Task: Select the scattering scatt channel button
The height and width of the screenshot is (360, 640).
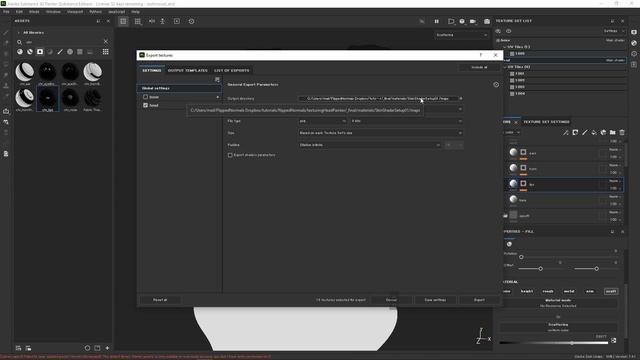Action: click(x=611, y=291)
